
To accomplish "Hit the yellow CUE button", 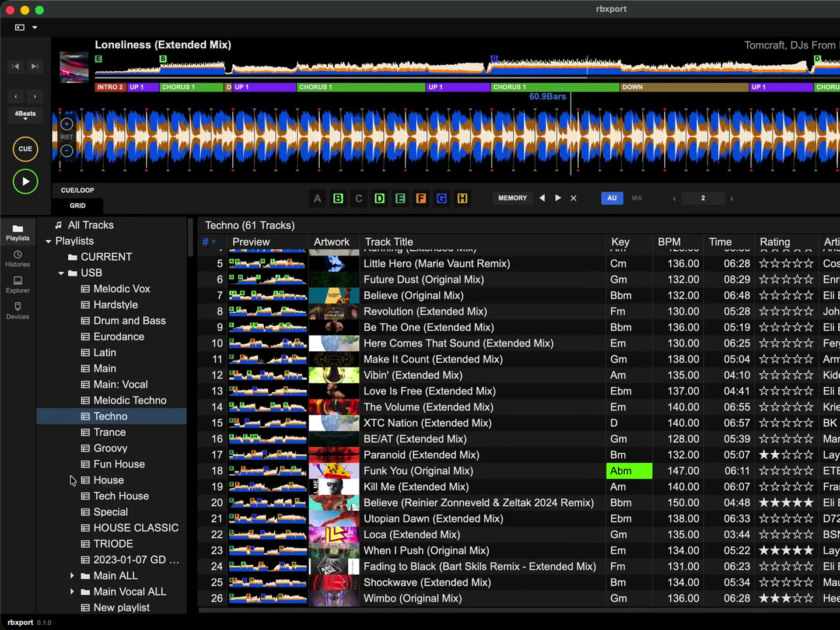I will click(x=26, y=149).
